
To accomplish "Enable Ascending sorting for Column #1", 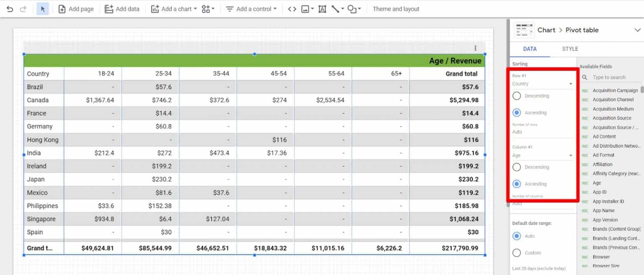I will click(517, 184).
